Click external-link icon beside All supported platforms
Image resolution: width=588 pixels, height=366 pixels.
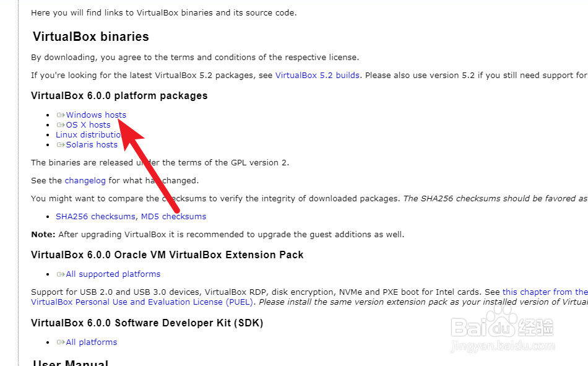61,274
